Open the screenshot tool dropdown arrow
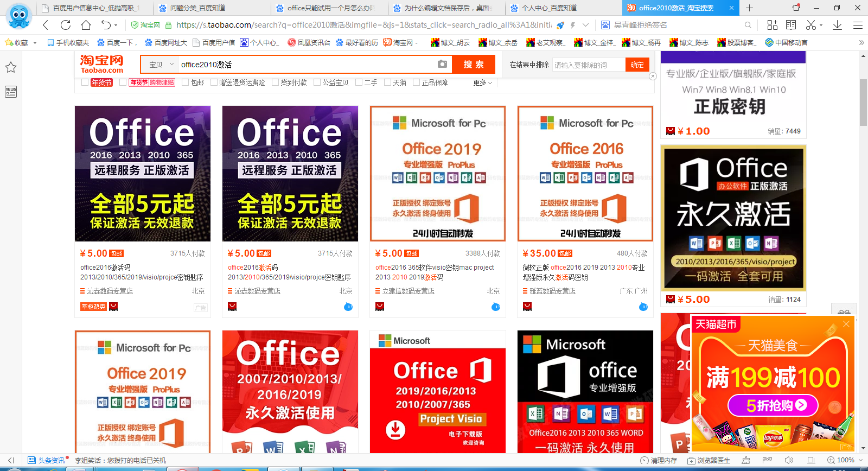 pos(821,25)
